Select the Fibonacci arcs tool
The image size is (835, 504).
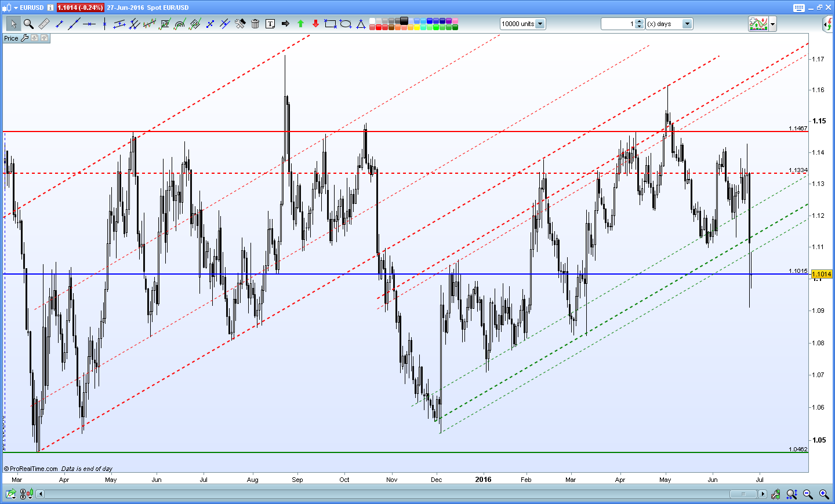[180, 24]
